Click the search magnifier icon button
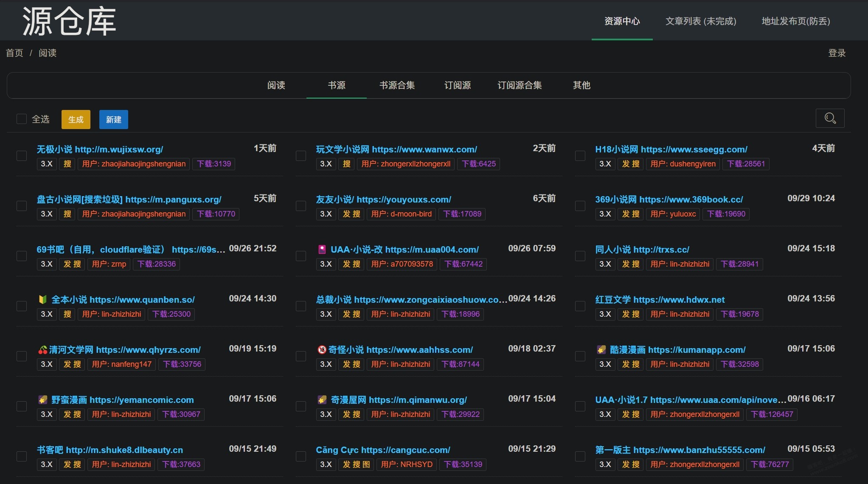Viewport: 868px width, 484px height. point(830,118)
